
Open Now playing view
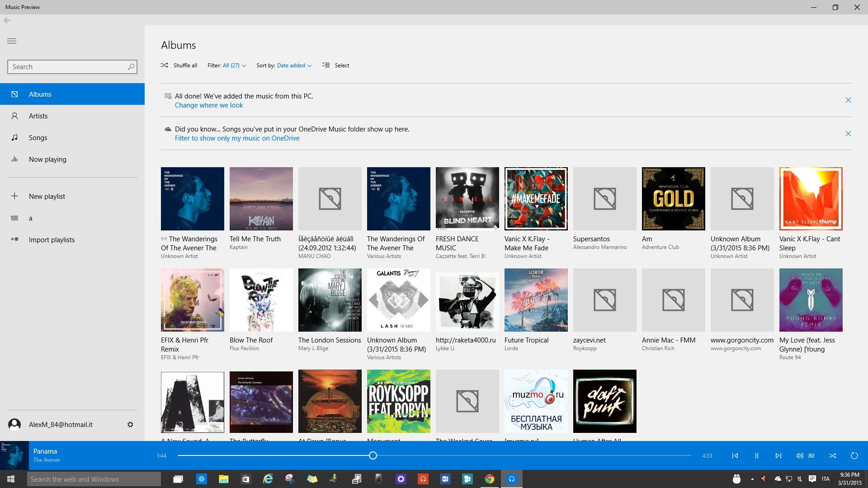click(x=72, y=159)
